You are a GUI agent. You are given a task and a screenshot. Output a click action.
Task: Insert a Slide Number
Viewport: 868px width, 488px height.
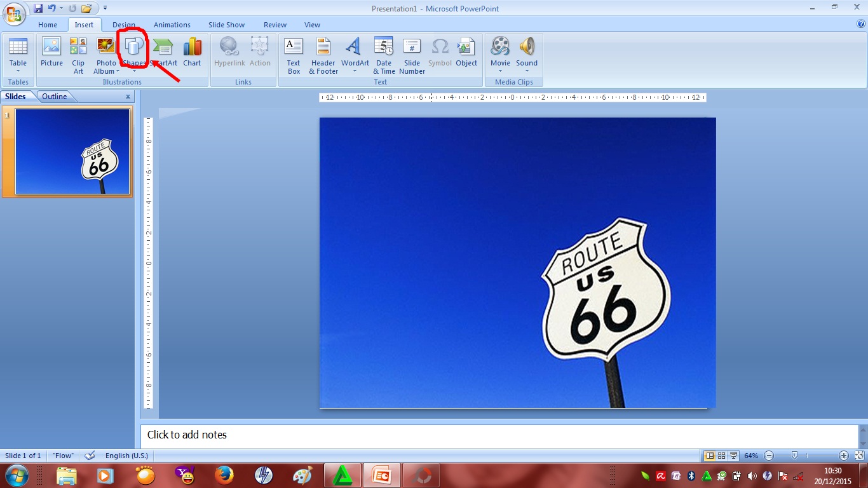coord(412,55)
